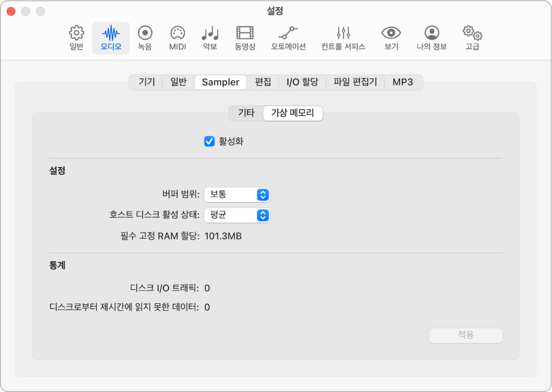Uncheck the 활성화 checkbox
The image size is (552, 392).
tap(210, 141)
